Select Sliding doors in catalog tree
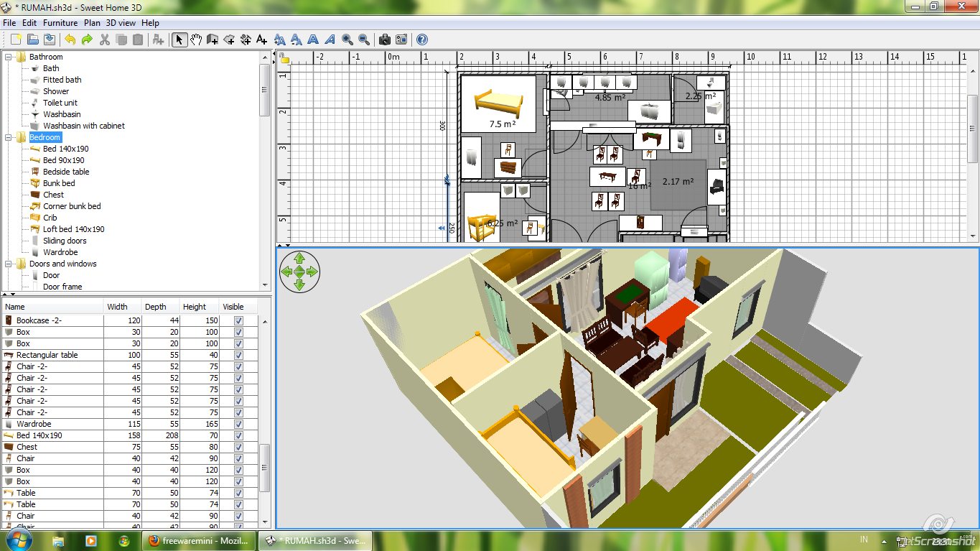 (65, 241)
